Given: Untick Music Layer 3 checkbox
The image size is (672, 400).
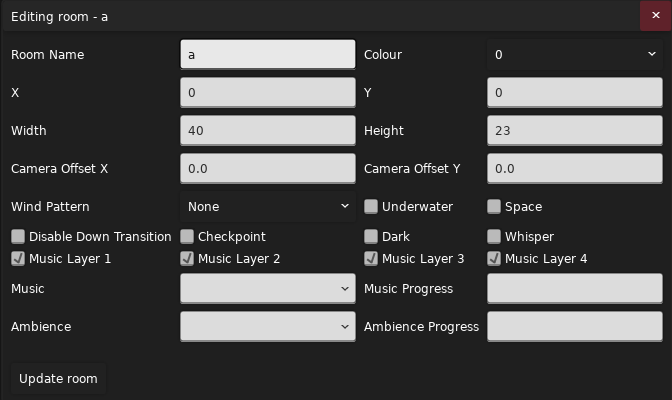Looking at the screenshot, I should point(371,259).
